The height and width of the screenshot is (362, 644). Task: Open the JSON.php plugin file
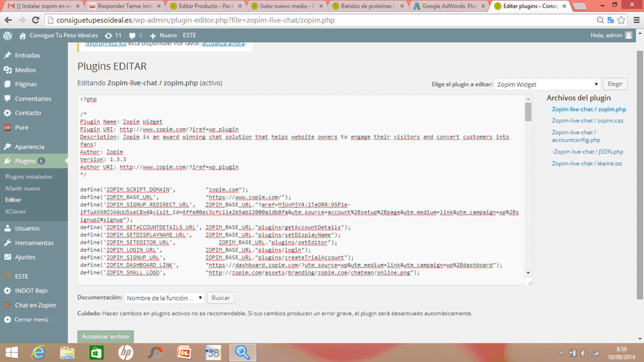pyautogui.click(x=587, y=152)
